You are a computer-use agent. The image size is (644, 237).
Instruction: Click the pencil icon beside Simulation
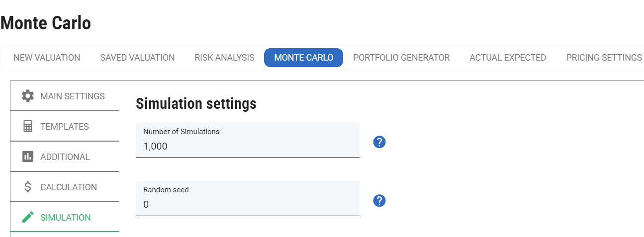[x=28, y=217]
